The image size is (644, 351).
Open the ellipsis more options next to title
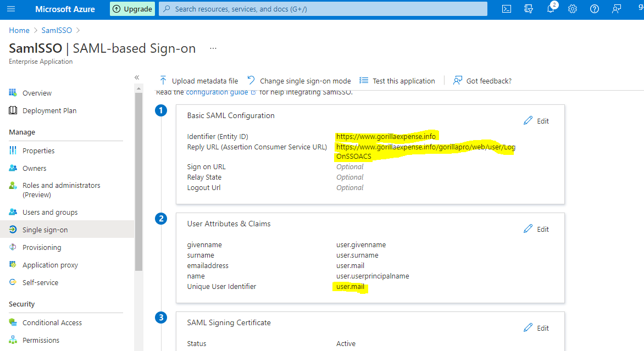[x=213, y=48]
